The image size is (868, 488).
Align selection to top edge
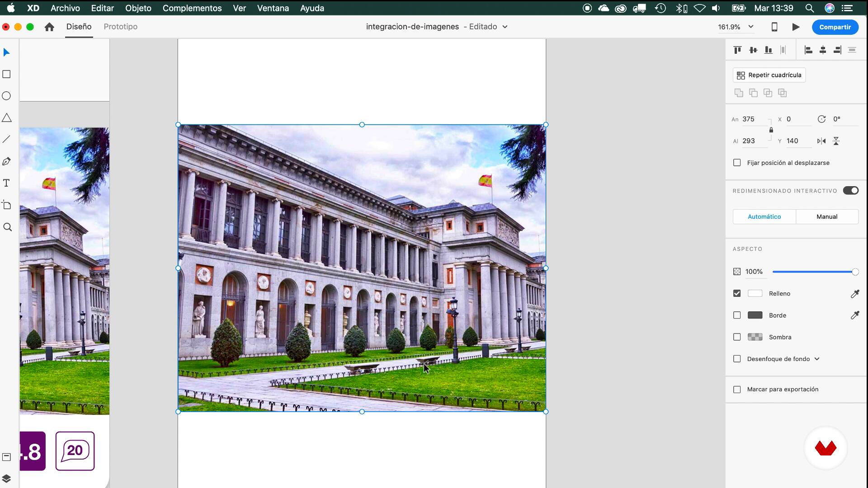coord(738,50)
